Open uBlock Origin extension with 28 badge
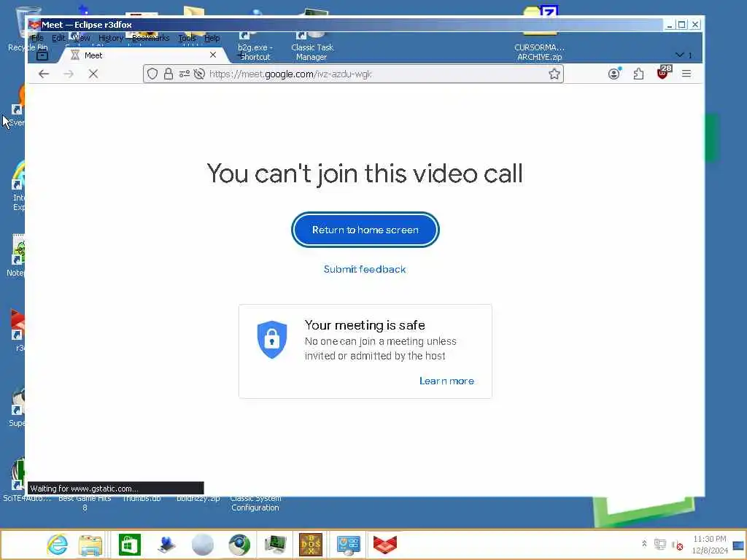This screenshot has width=747, height=560. click(663, 73)
